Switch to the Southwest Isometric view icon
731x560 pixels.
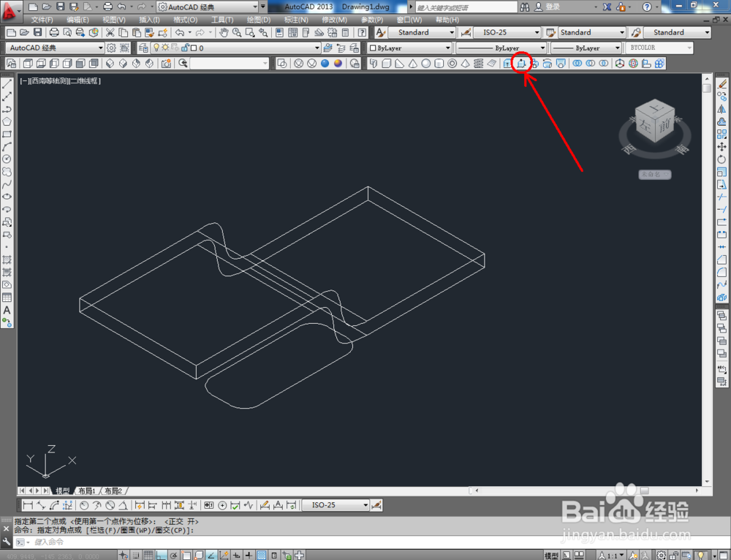point(110,64)
